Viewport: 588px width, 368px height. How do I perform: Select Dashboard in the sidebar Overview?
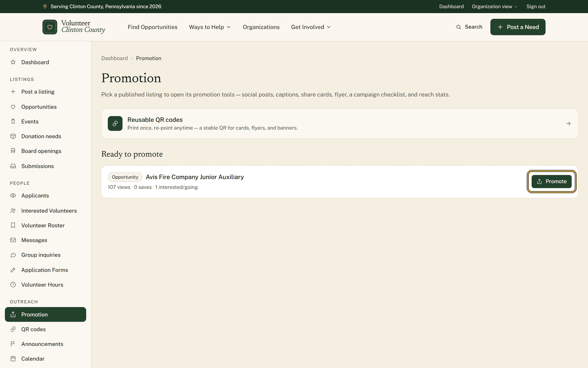coord(46,62)
